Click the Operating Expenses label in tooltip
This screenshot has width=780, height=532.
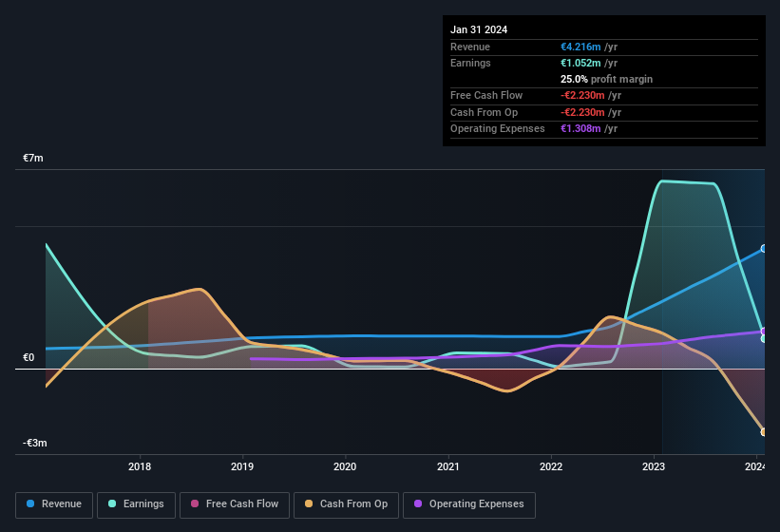point(498,128)
